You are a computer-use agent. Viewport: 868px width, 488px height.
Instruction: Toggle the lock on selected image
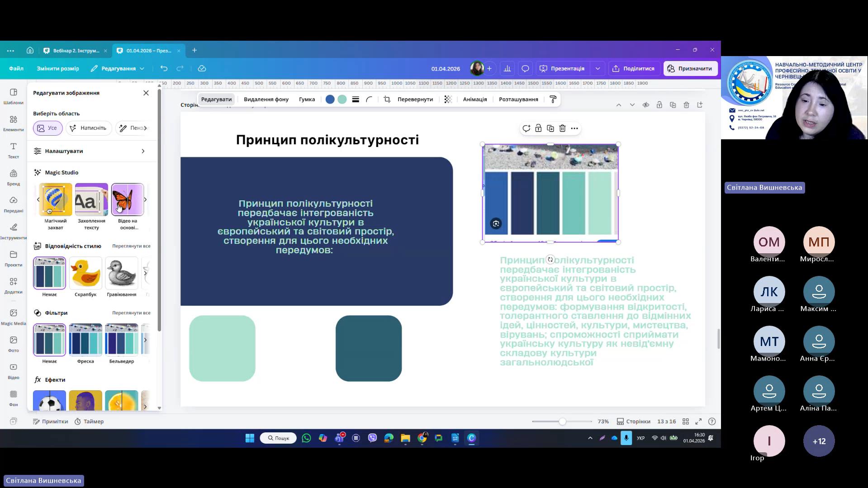(538, 128)
